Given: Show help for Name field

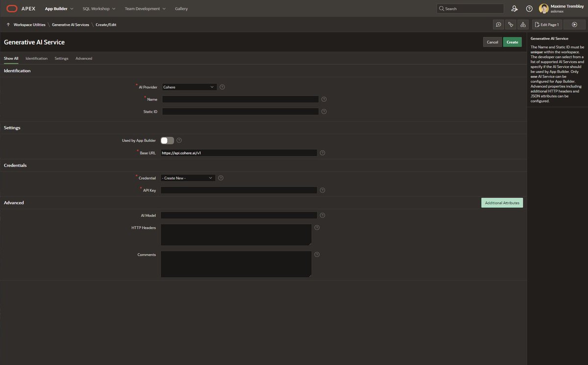Looking at the screenshot, I should (x=324, y=99).
